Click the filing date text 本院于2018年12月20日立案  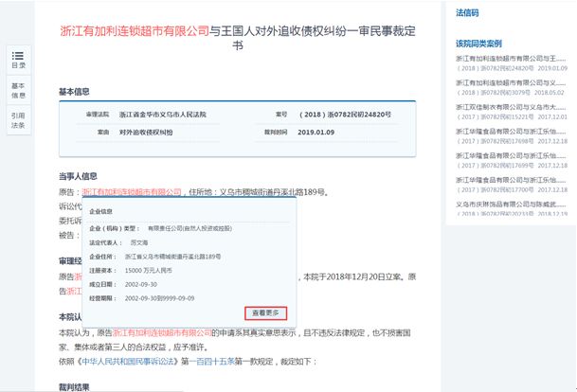[x=352, y=276]
